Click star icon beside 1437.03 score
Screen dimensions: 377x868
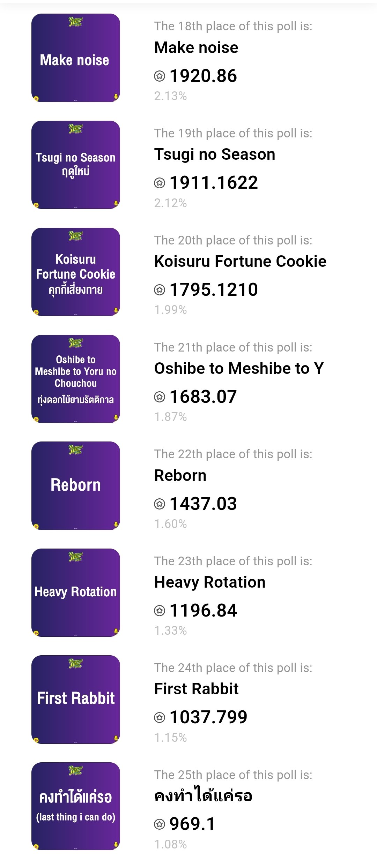pos(160,504)
